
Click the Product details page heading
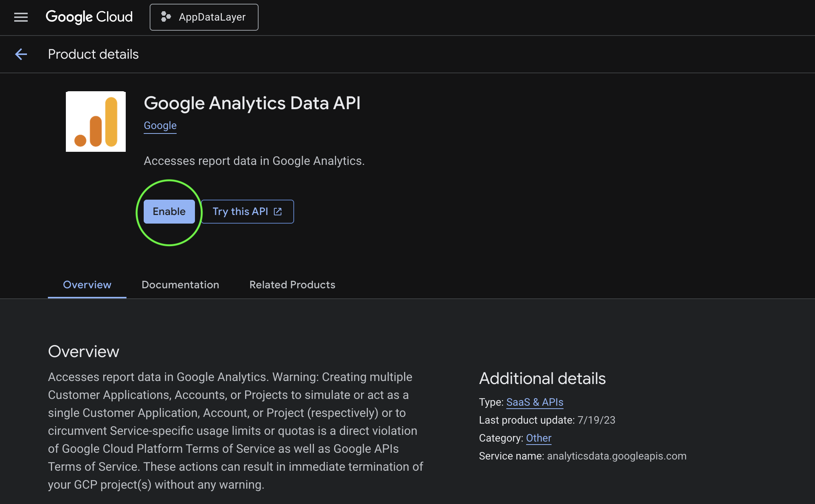(93, 54)
